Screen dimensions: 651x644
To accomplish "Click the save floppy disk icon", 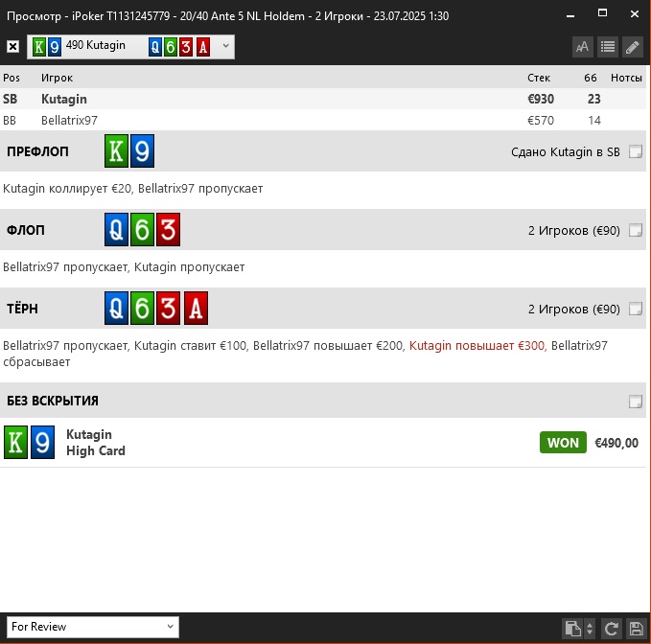I will 636,629.
